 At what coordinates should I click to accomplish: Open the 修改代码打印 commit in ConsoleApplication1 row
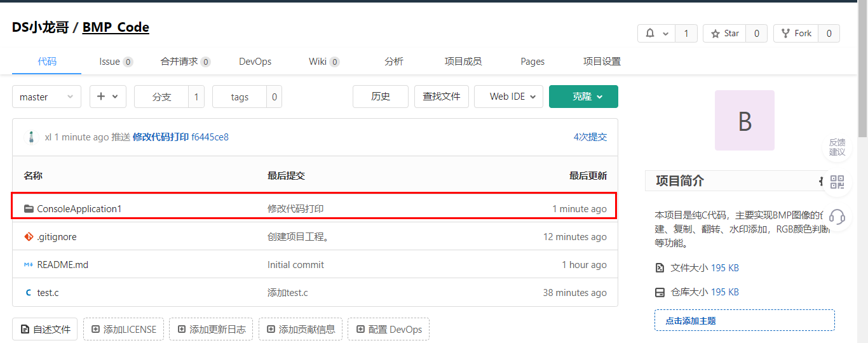[x=295, y=209]
